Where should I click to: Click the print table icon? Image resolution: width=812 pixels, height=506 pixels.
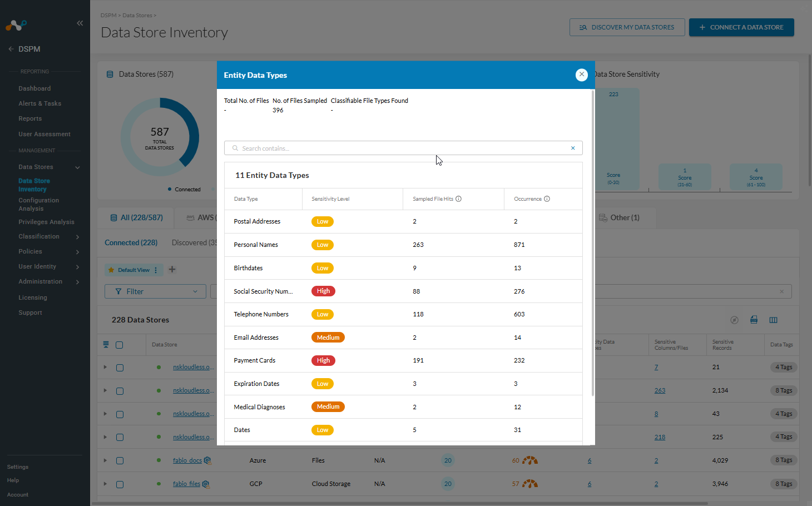click(x=754, y=320)
